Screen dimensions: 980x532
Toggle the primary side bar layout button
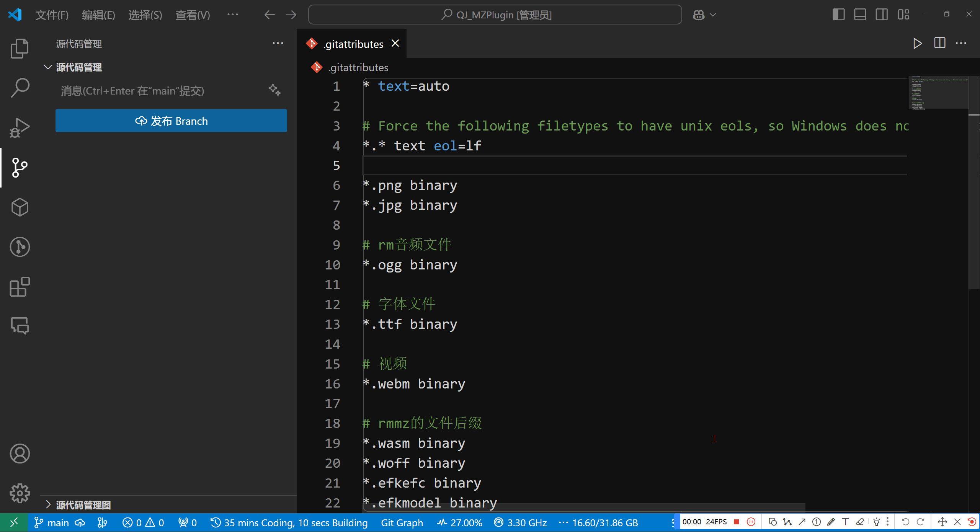[x=838, y=15]
